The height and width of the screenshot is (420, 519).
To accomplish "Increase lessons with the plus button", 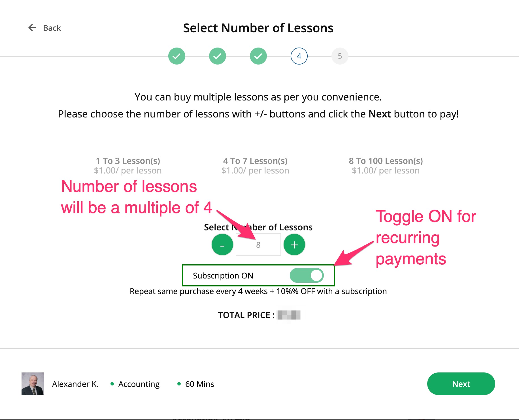I will point(294,245).
